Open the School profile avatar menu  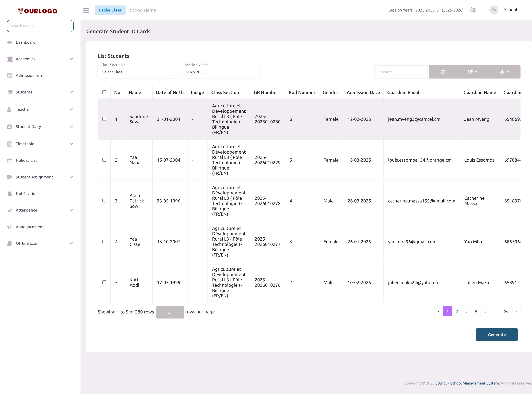(494, 10)
